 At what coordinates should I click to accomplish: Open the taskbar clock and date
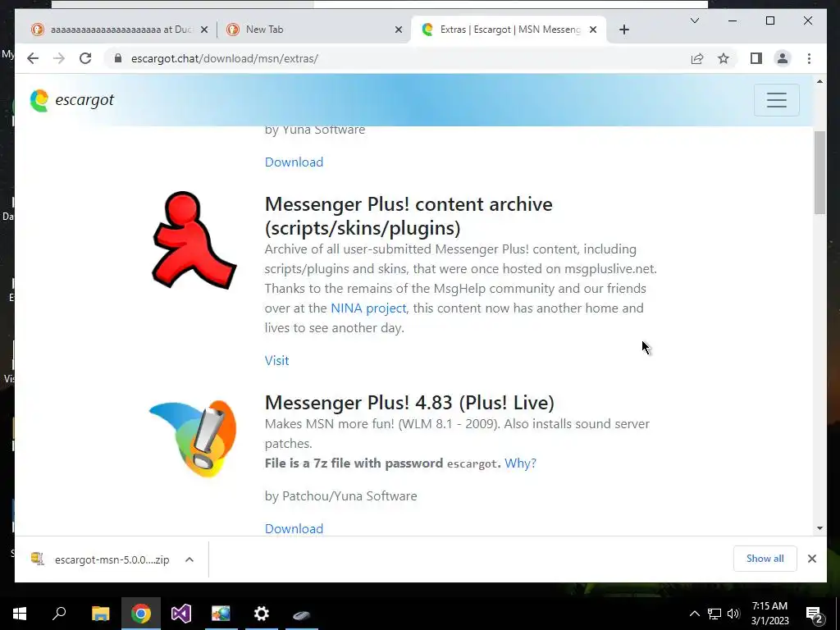769,614
